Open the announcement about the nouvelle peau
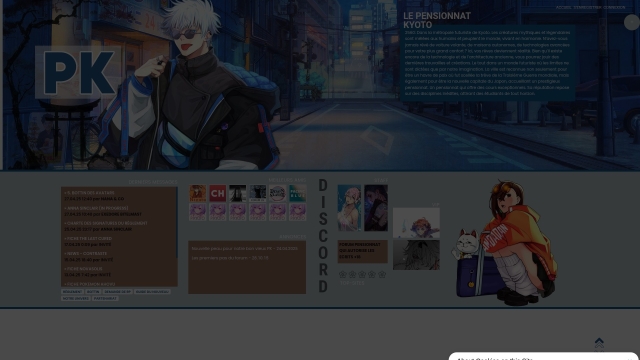The image size is (640, 360). pyautogui.click(x=244, y=249)
